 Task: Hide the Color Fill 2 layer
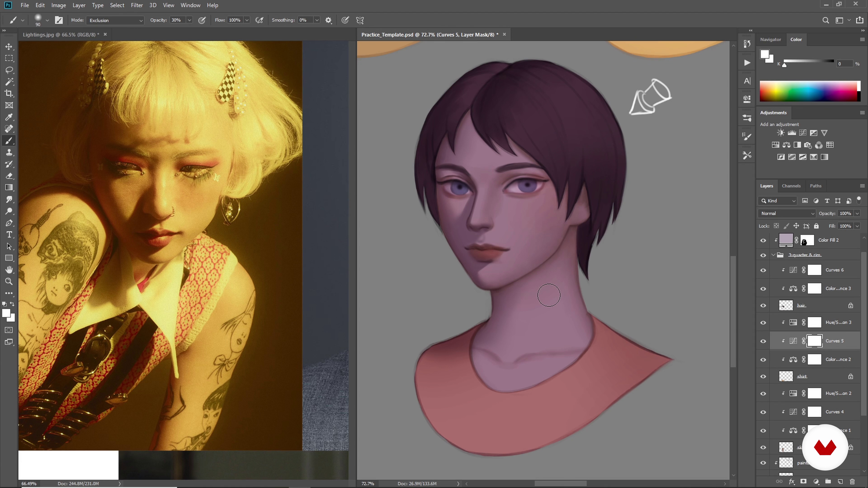coord(763,240)
